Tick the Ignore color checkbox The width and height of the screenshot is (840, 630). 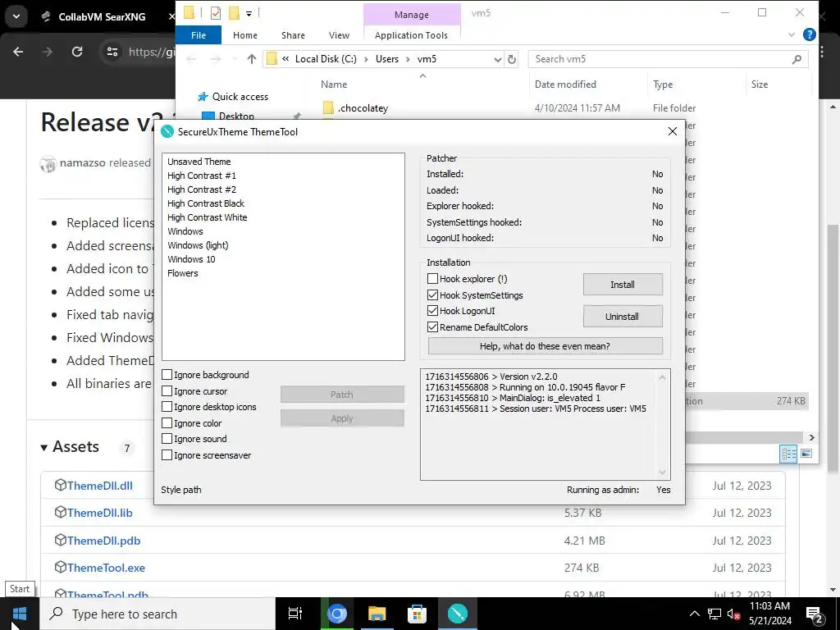tap(167, 422)
